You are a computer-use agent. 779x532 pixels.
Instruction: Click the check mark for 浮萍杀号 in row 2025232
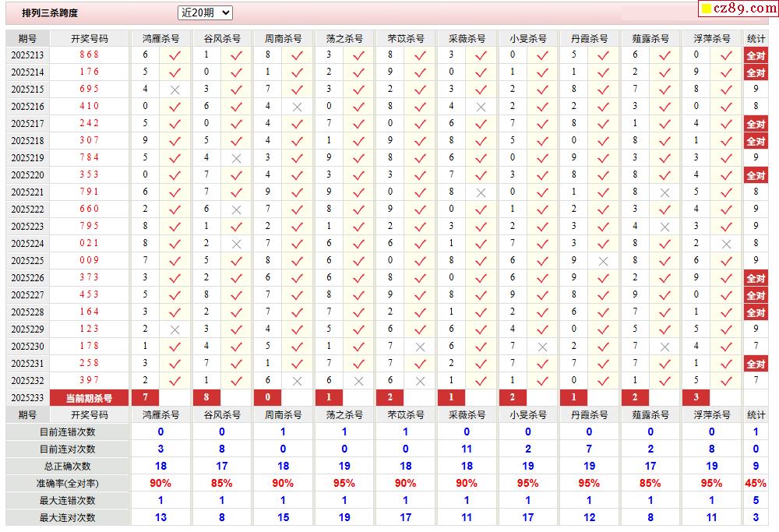point(726,381)
